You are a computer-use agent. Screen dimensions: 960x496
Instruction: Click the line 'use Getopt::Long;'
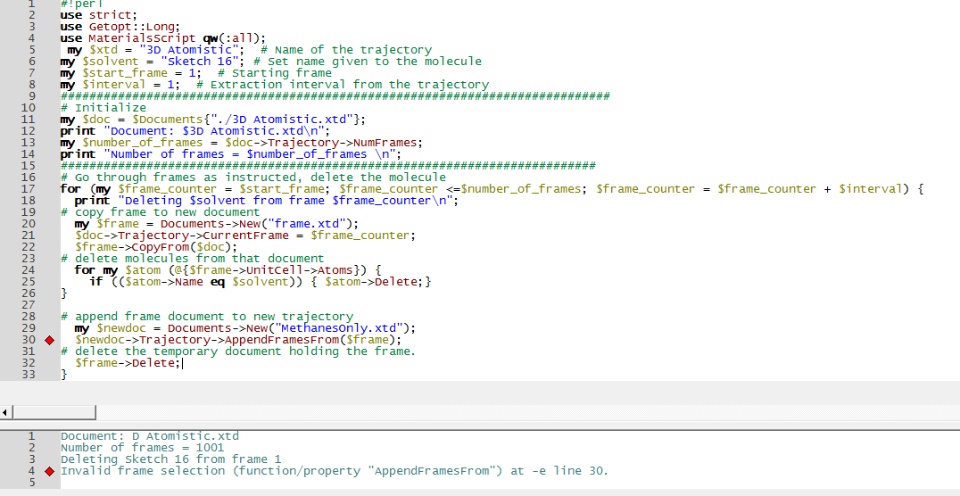[120, 26]
